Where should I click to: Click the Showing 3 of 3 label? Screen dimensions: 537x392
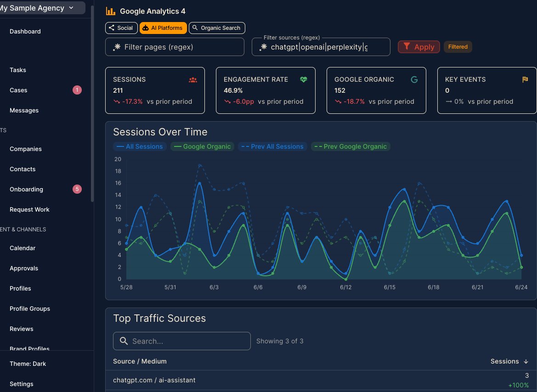click(280, 341)
